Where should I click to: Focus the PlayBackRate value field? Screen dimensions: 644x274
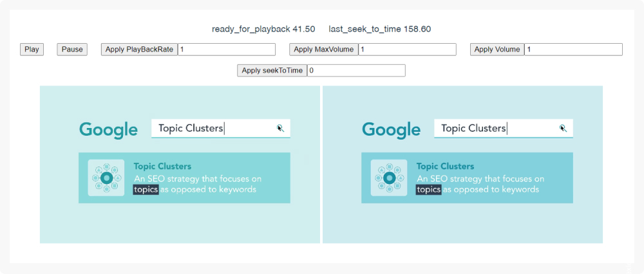pos(227,50)
